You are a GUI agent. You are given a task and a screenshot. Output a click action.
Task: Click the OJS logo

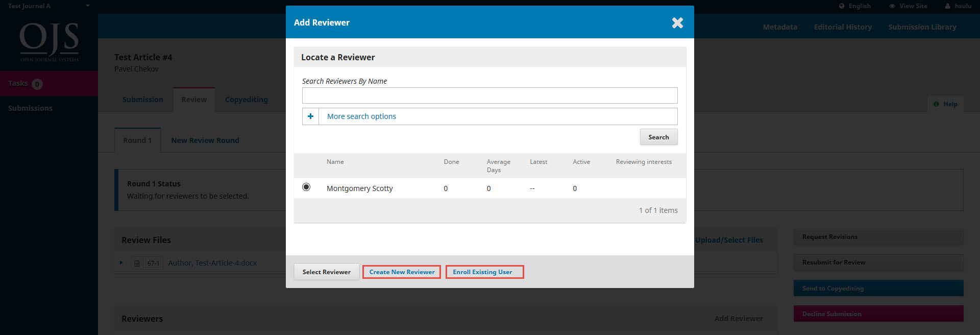[49, 41]
